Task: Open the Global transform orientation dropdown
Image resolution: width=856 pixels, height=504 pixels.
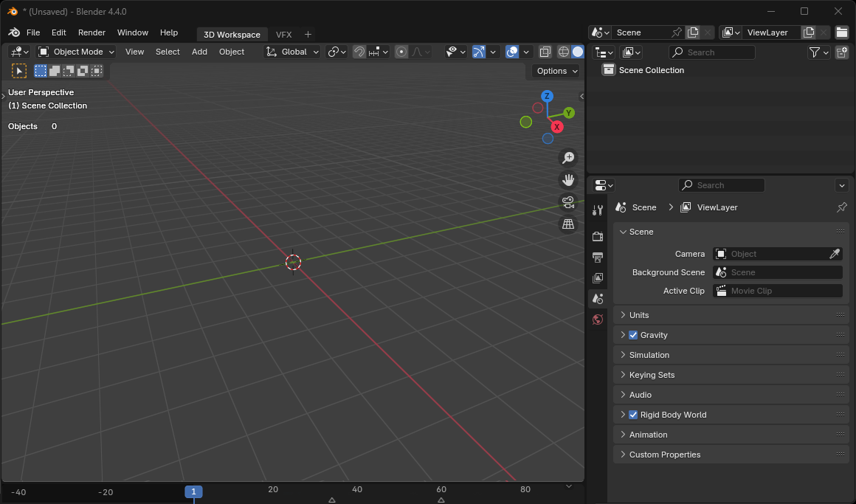Action: [291, 52]
